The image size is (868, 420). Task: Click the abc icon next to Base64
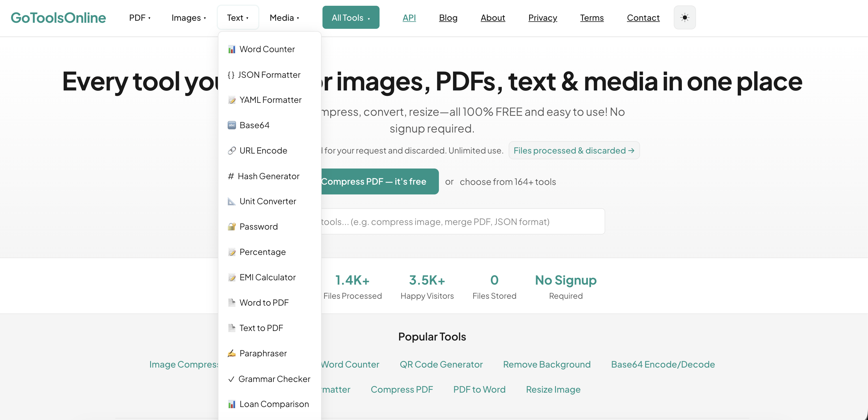(231, 125)
